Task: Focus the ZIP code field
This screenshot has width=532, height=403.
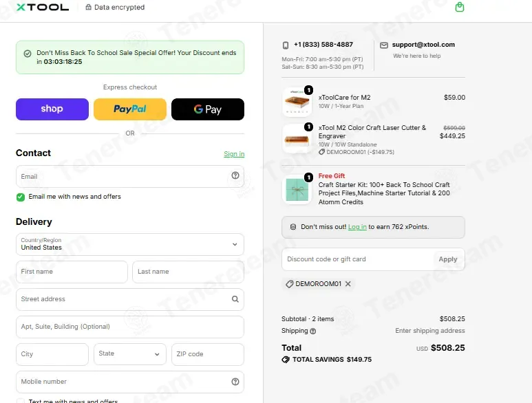Action: 208,354
